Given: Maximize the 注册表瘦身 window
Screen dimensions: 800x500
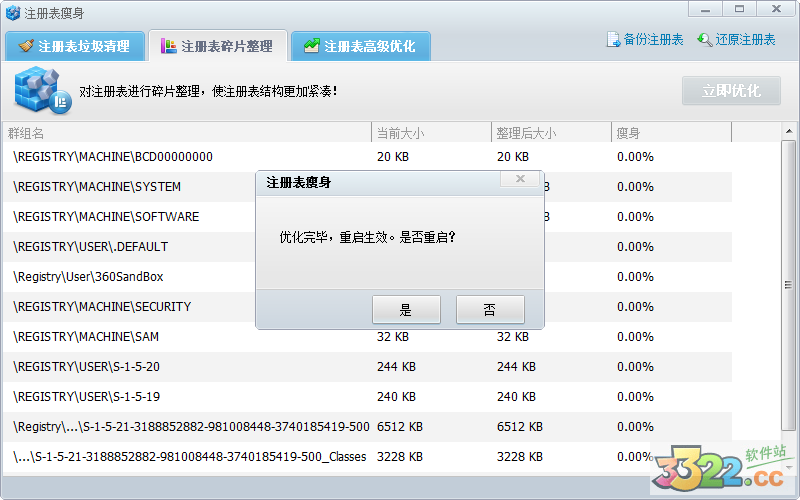Looking at the screenshot, I should tap(739, 9).
